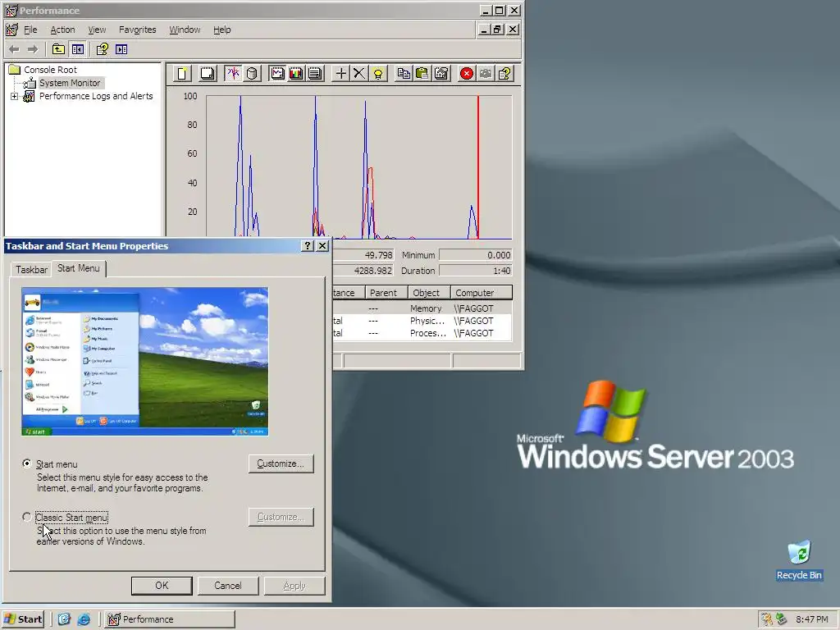Click the Back arrow in console toolbar
Screen dimensions: 840x630
click(x=14, y=49)
